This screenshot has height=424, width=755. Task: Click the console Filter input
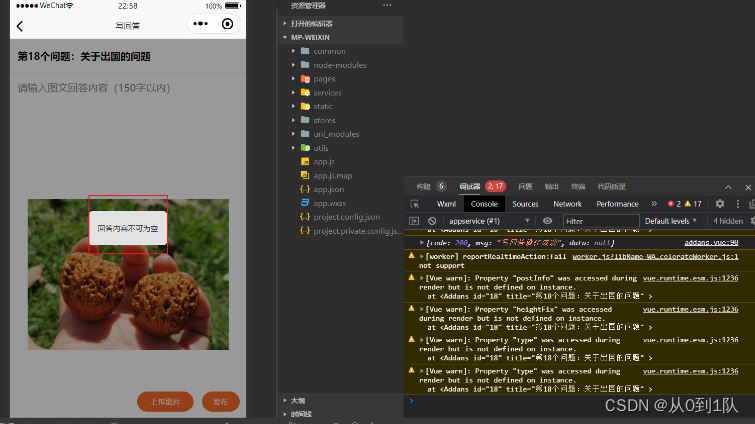tap(601, 221)
